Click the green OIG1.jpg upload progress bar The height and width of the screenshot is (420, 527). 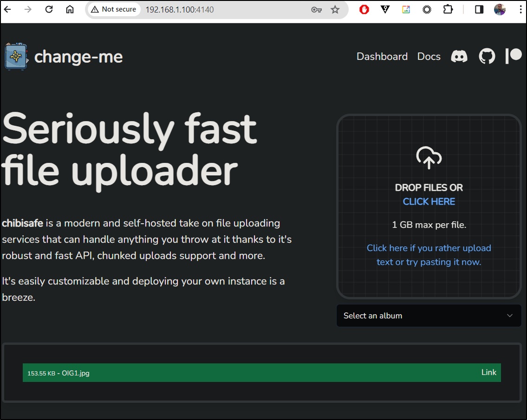click(262, 373)
